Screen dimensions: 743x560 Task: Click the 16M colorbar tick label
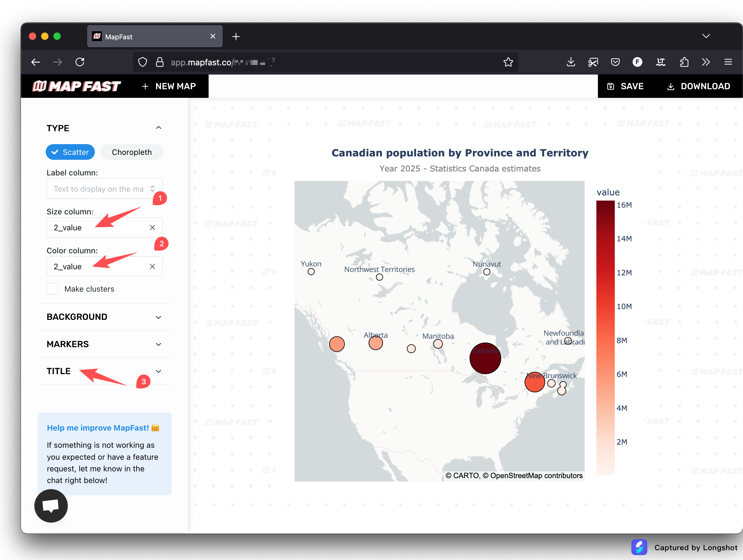(624, 205)
